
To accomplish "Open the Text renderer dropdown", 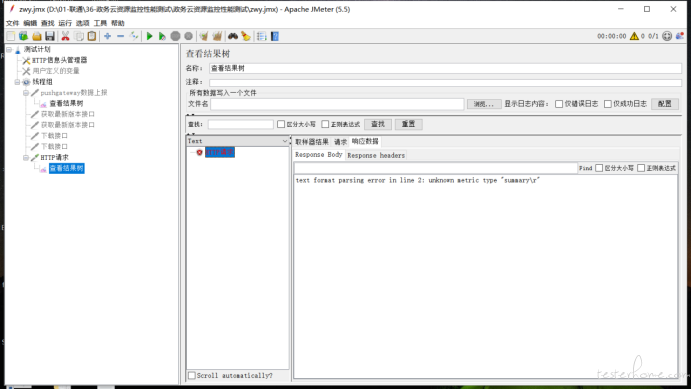I will coord(238,141).
